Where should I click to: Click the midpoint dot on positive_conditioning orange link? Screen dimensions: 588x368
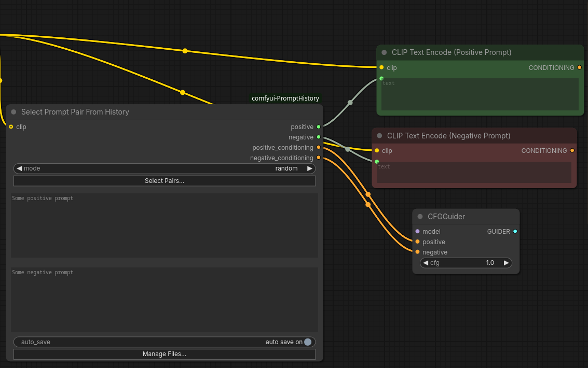(368, 194)
